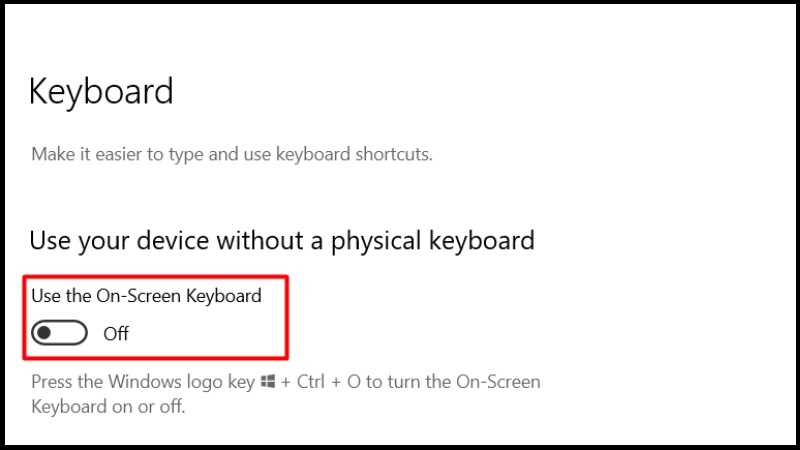Click the "Make it easier to type" description
The width and height of the screenshot is (800, 450).
pyautogui.click(x=232, y=154)
